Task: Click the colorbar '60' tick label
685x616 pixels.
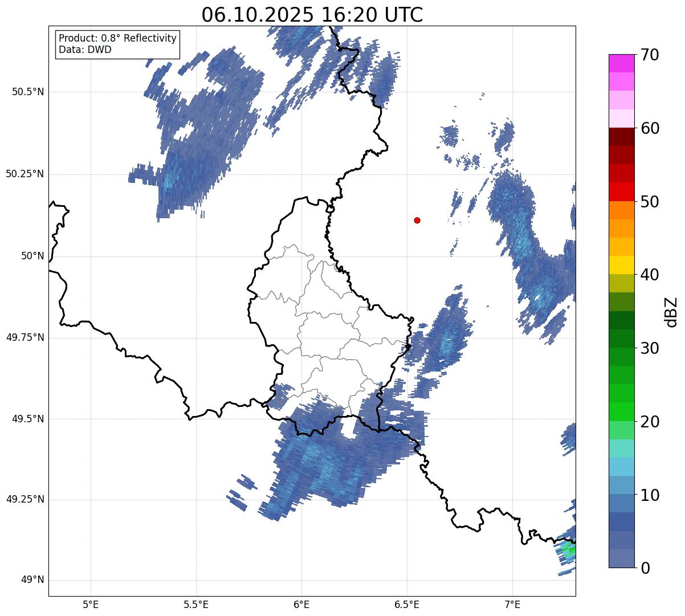Action: coord(650,128)
